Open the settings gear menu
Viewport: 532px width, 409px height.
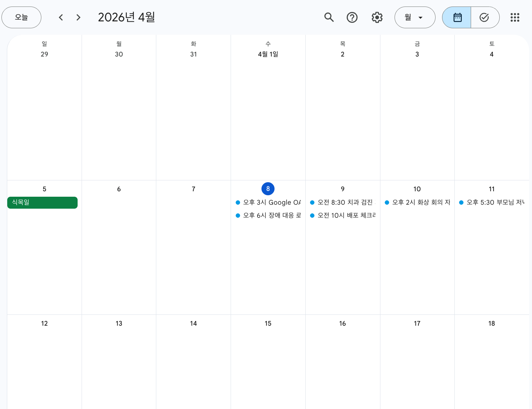pos(377,17)
